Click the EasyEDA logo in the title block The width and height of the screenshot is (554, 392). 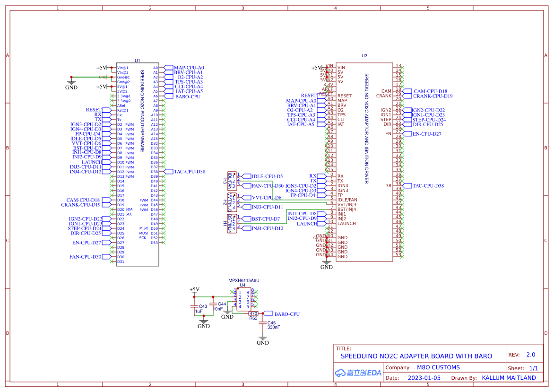pyautogui.click(x=358, y=373)
